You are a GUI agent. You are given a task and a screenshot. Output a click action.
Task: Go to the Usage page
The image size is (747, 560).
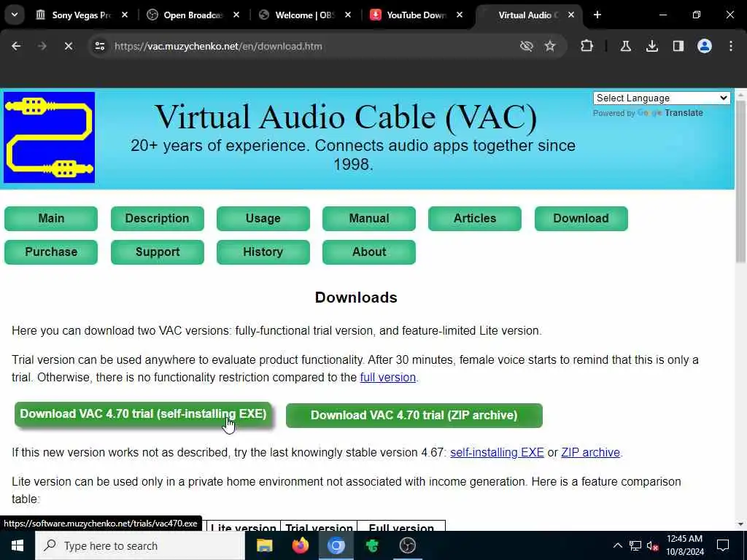coord(263,219)
